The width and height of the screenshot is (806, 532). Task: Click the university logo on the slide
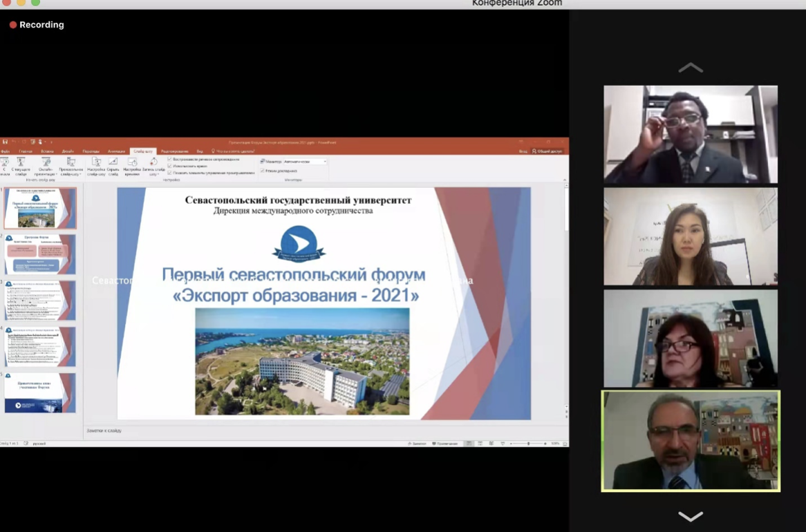(299, 244)
